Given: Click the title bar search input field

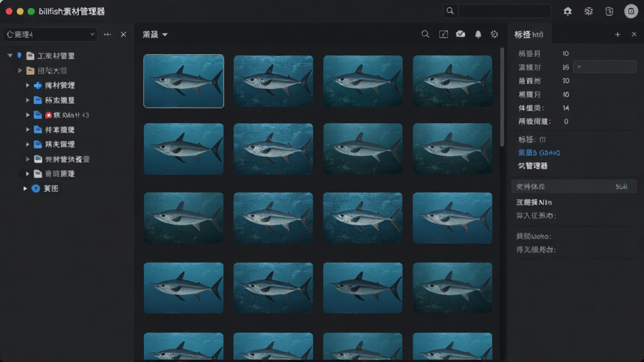Looking at the screenshot, I should pyautogui.click(x=505, y=11).
